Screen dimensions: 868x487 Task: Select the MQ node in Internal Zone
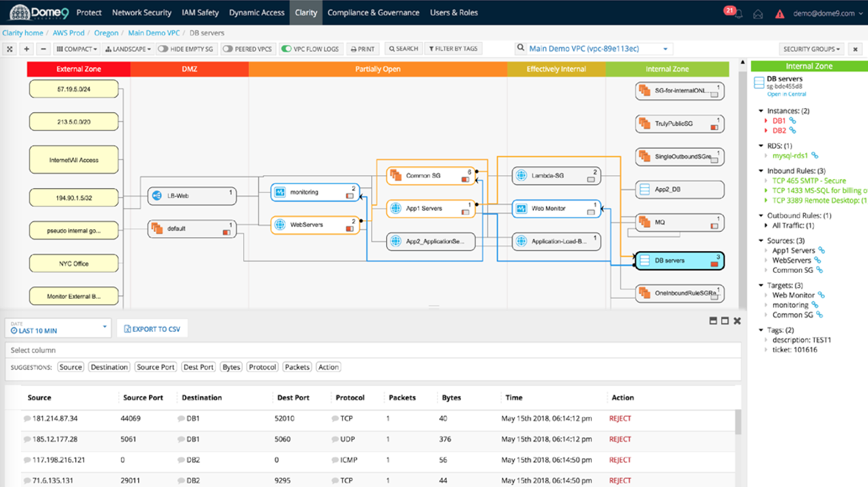(679, 222)
